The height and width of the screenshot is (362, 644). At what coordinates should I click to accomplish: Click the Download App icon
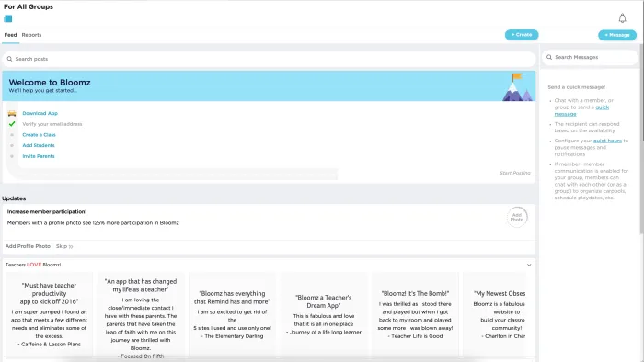[12, 113]
